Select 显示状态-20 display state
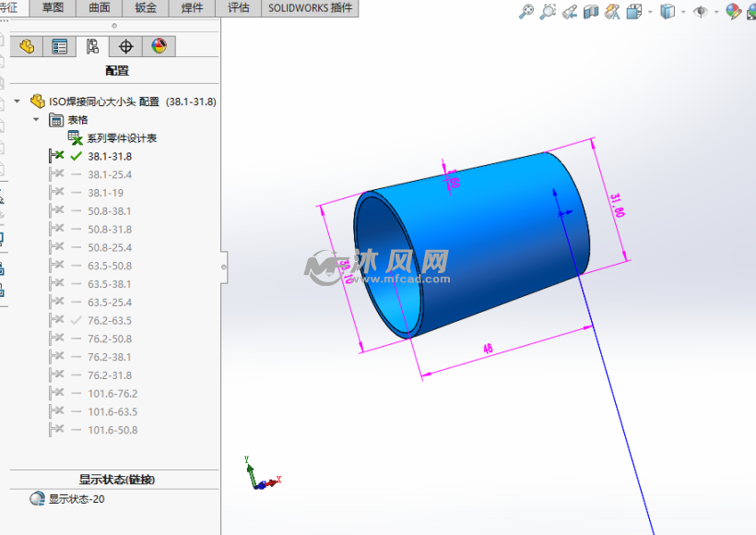Screen dimensions: 756x535 (76, 498)
